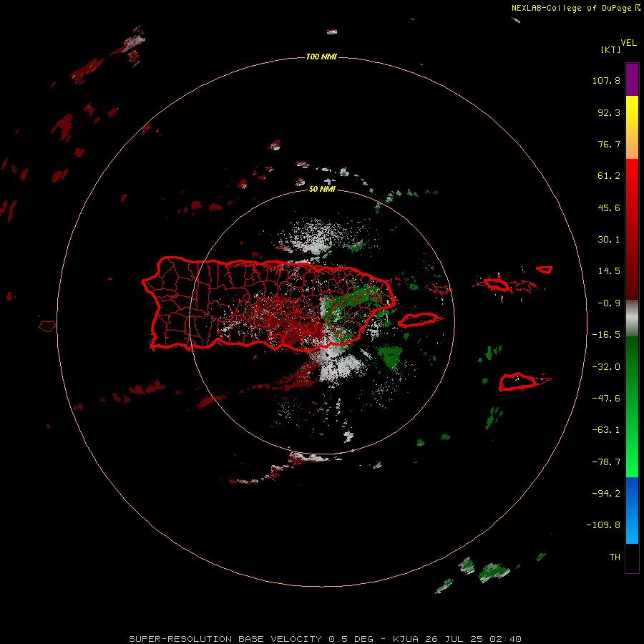
Task: Click the [KT] units label
Action: [x=611, y=49]
